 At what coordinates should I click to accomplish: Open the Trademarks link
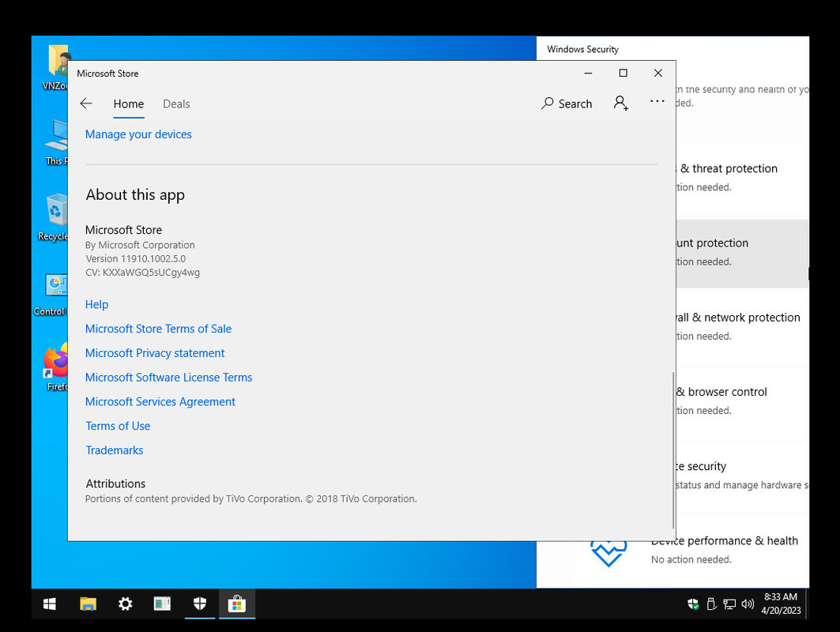coord(115,450)
